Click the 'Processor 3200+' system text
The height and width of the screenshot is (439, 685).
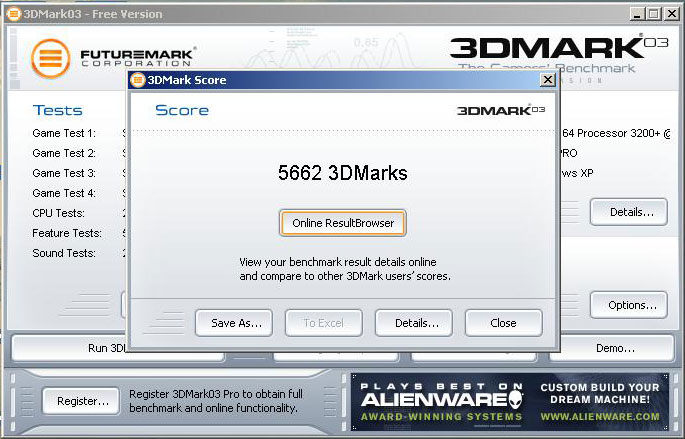click(618, 133)
